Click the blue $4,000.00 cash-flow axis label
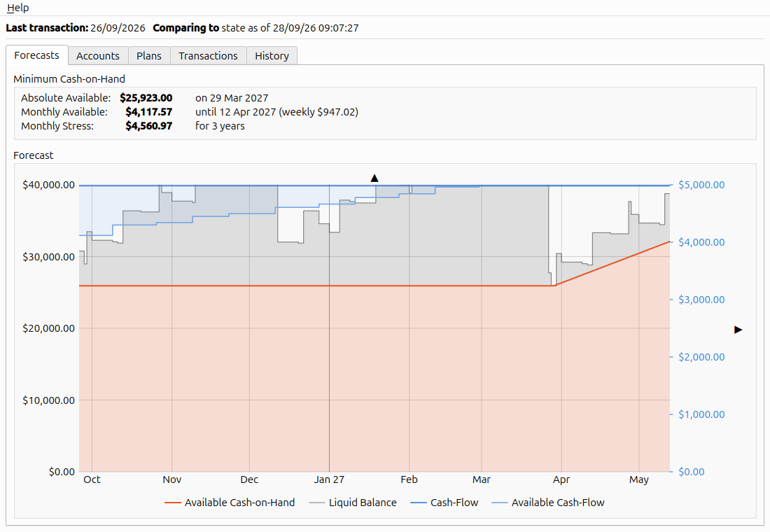 (701, 242)
